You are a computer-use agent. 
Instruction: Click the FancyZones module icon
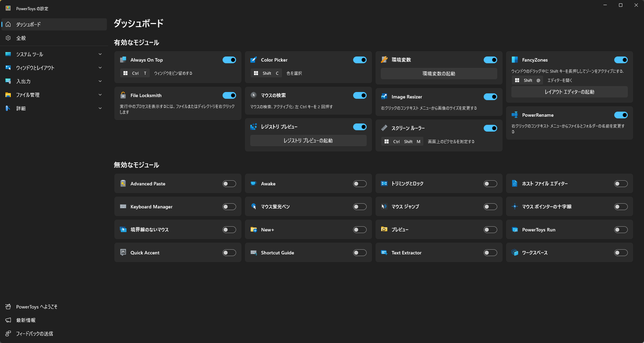click(515, 60)
